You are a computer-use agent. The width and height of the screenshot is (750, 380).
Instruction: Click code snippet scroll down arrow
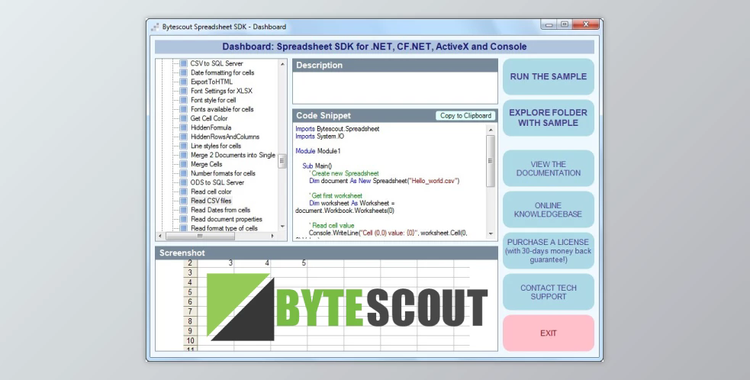(490, 234)
